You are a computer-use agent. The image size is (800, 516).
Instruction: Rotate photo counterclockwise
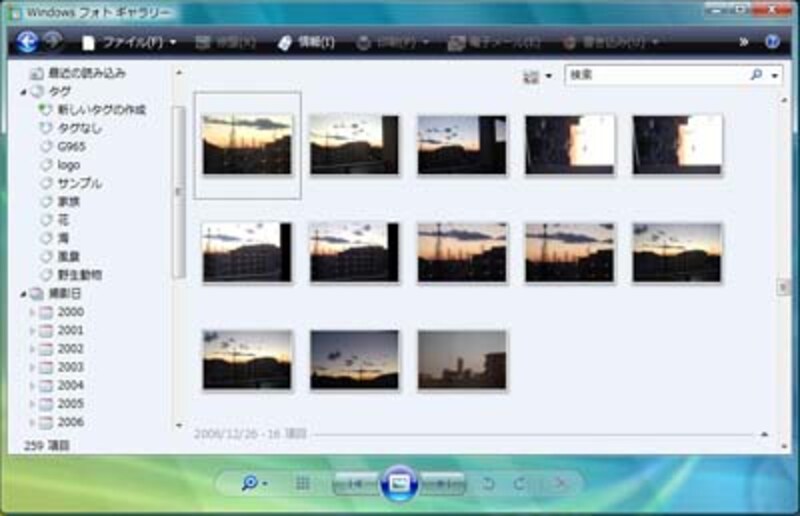(488, 483)
